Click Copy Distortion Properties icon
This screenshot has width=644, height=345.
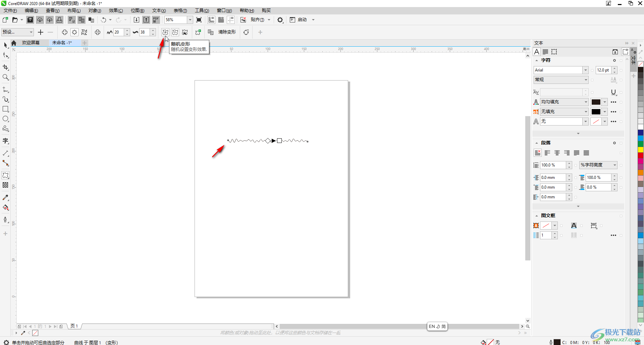pos(211,32)
